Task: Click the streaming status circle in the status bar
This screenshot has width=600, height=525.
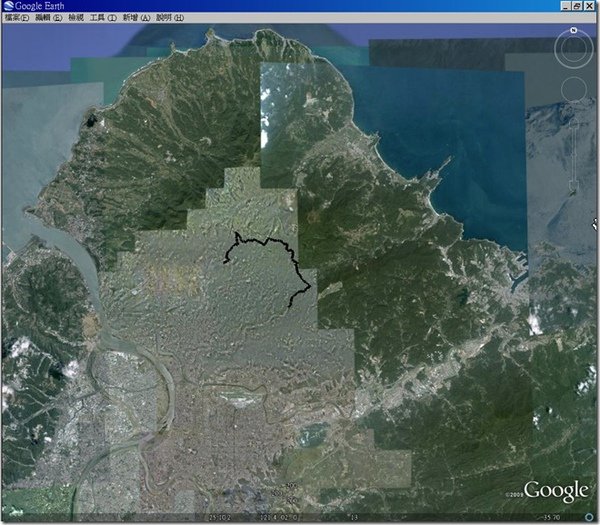Action: pyautogui.click(x=589, y=517)
